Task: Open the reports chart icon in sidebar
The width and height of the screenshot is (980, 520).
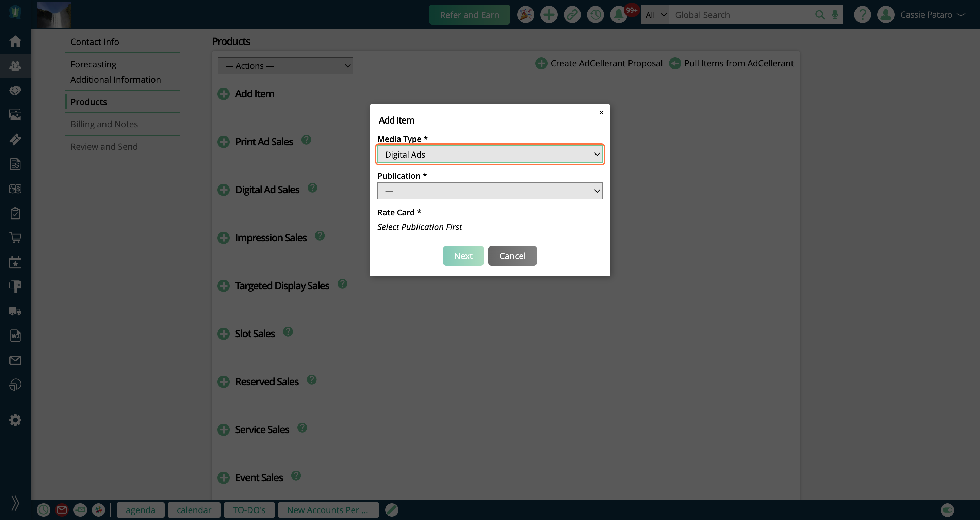Action: [15, 385]
